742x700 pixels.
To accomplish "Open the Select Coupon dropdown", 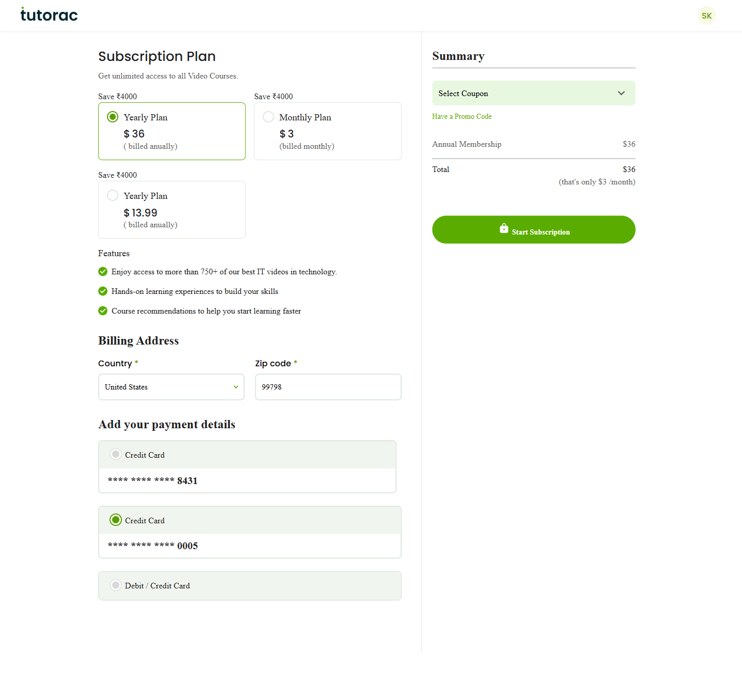I will tap(534, 93).
